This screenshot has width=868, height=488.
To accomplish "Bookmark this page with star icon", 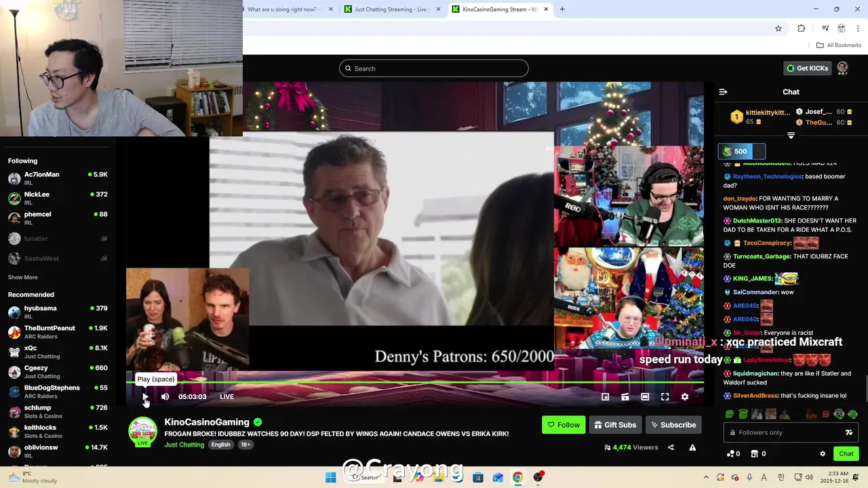I will (x=778, y=28).
